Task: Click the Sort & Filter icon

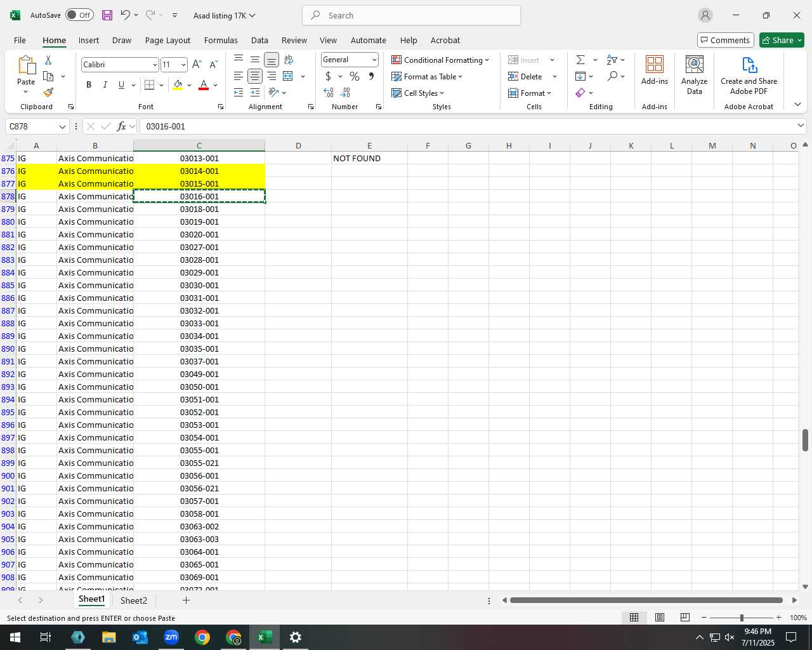Action: tap(612, 60)
